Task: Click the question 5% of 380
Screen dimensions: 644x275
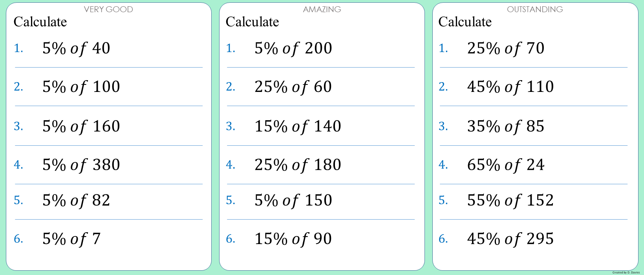Action: [x=81, y=165]
